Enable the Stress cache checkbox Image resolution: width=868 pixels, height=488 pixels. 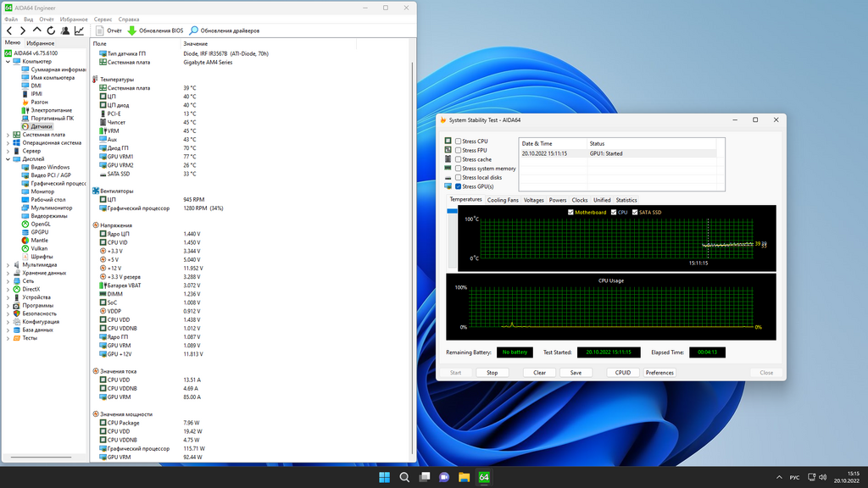point(458,159)
